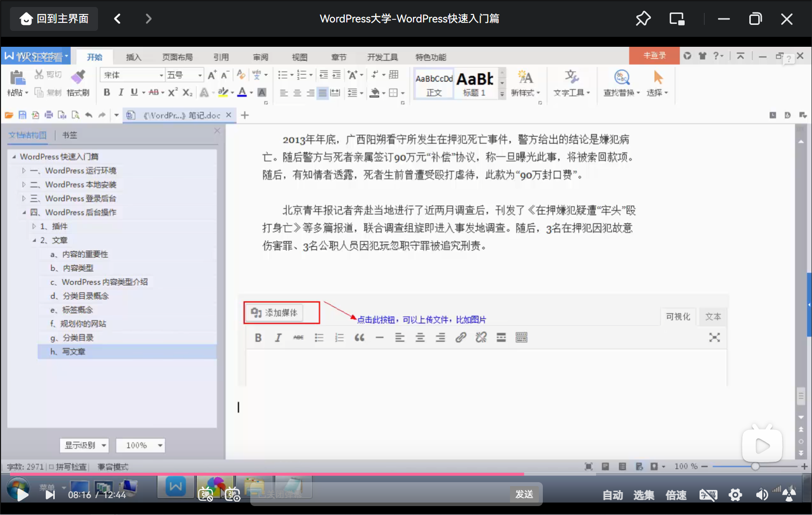Switch to 书签 bookmark pane tab
Image resolution: width=812 pixels, height=515 pixels.
[70, 135]
